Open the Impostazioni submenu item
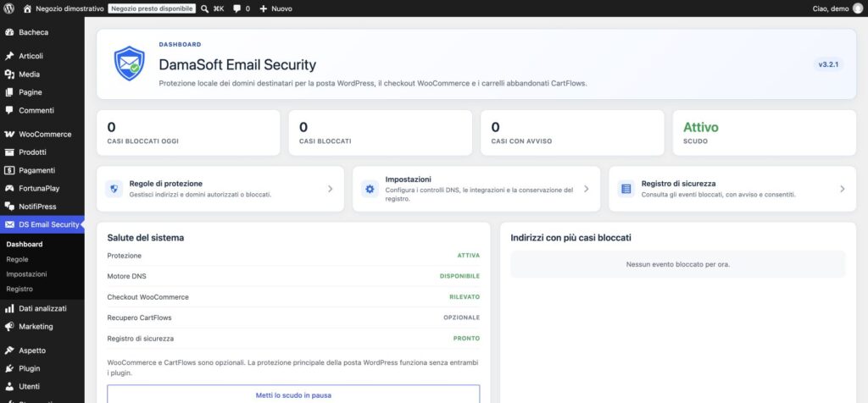The height and width of the screenshot is (403, 868). 26,273
